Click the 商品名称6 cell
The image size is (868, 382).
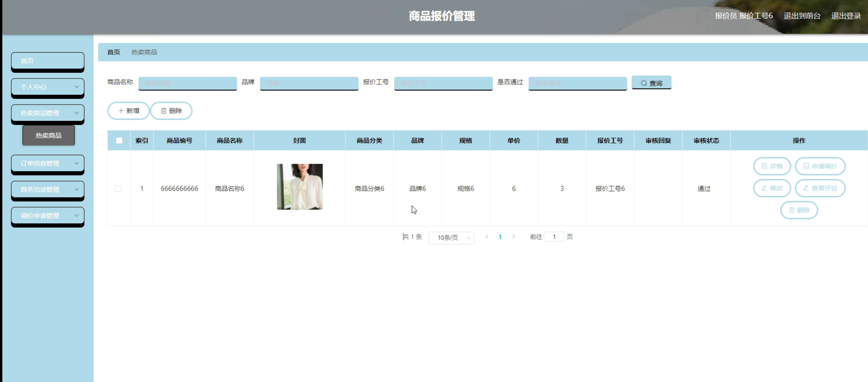[230, 189]
